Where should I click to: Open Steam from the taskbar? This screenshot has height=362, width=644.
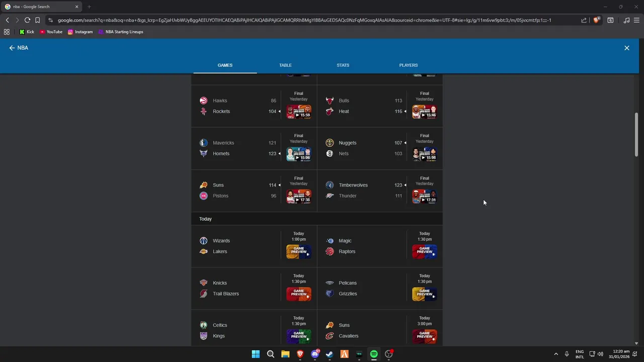[330, 354]
